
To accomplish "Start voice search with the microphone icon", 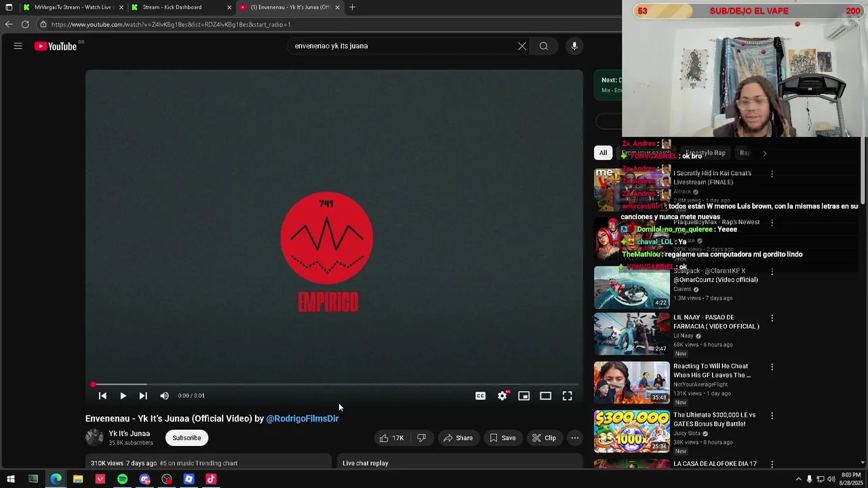I will (x=574, y=46).
